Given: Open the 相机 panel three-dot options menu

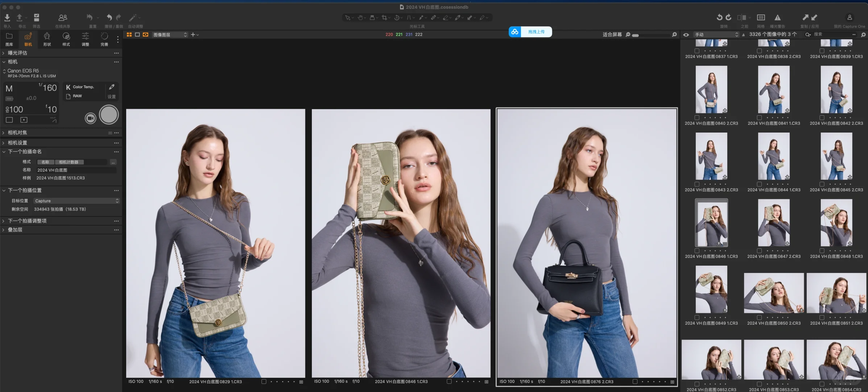Looking at the screenshot, I should 116,62.
